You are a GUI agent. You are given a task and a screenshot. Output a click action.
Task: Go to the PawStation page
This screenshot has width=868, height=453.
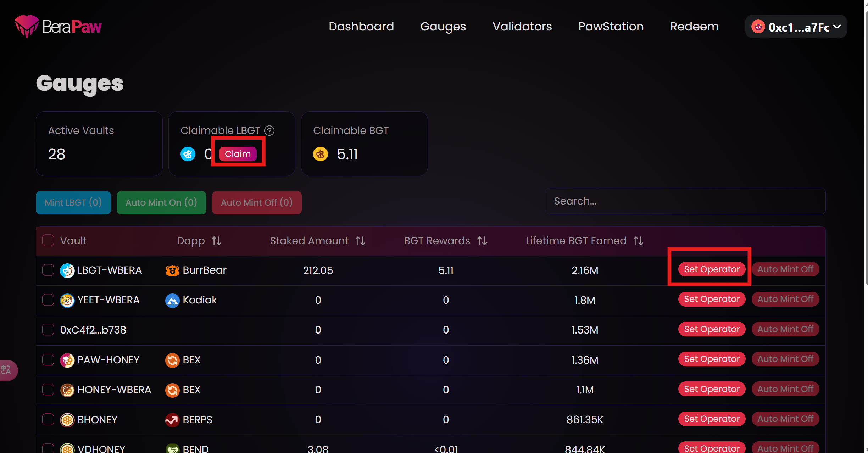point(611,27)
